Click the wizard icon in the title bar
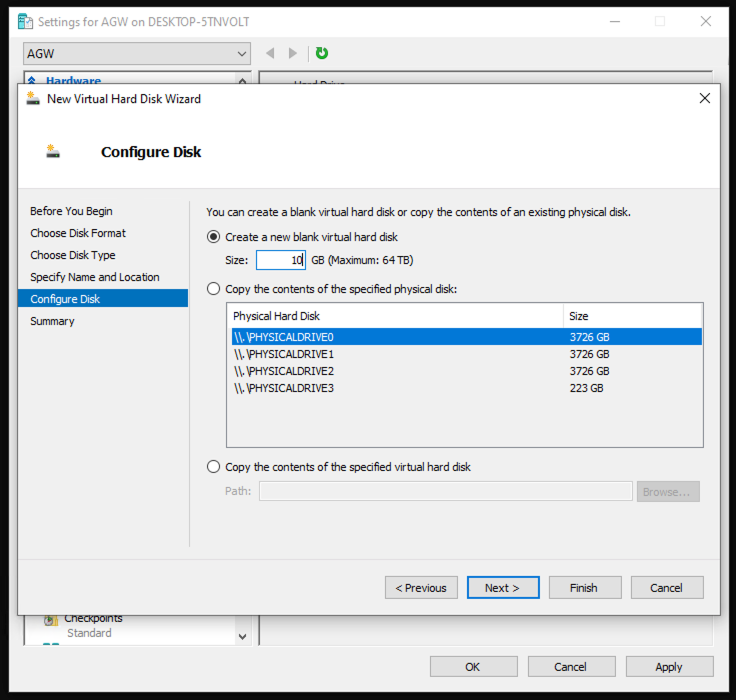This screenshot has height=700, width=736. (x=33, y=99)
